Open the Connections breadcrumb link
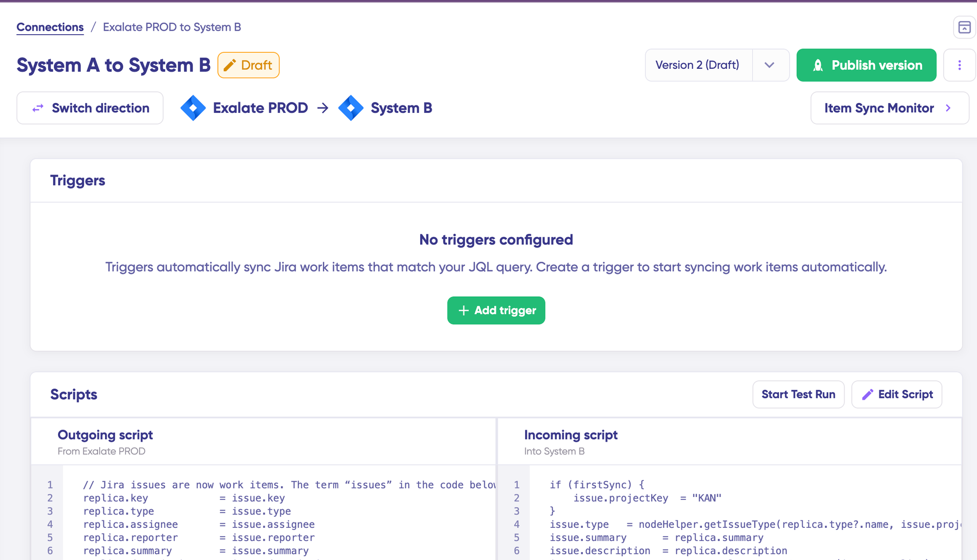Screen dimensions: 977x560 click(50, 27)
